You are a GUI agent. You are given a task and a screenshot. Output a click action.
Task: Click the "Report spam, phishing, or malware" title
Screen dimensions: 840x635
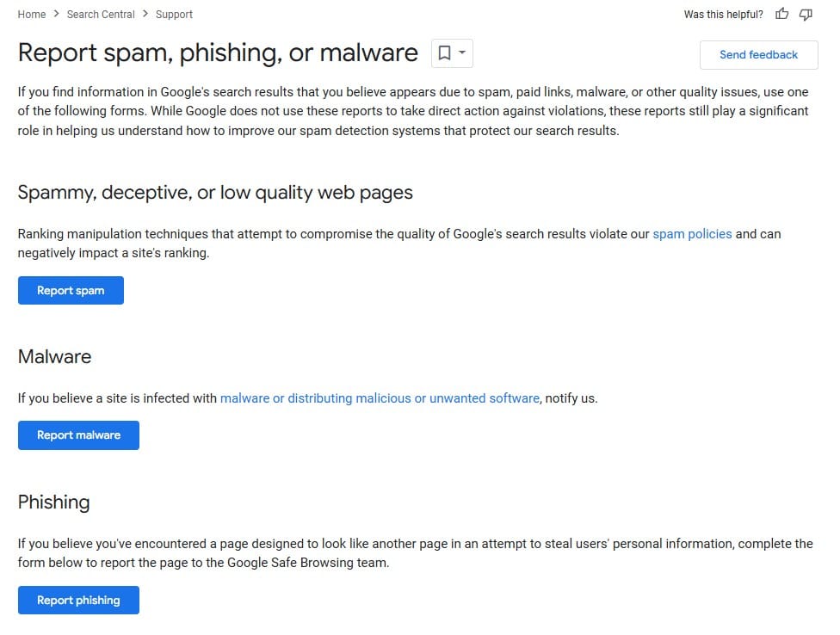point(218,53)
